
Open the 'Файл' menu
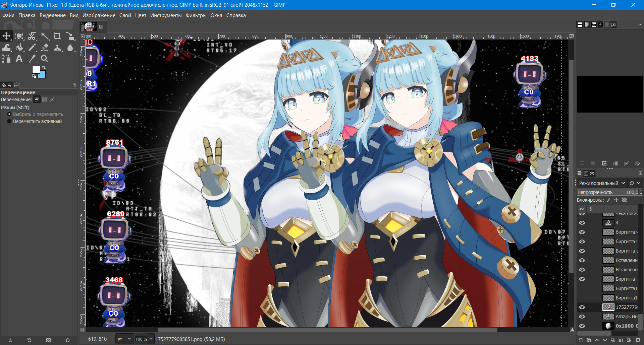[8, 15]
